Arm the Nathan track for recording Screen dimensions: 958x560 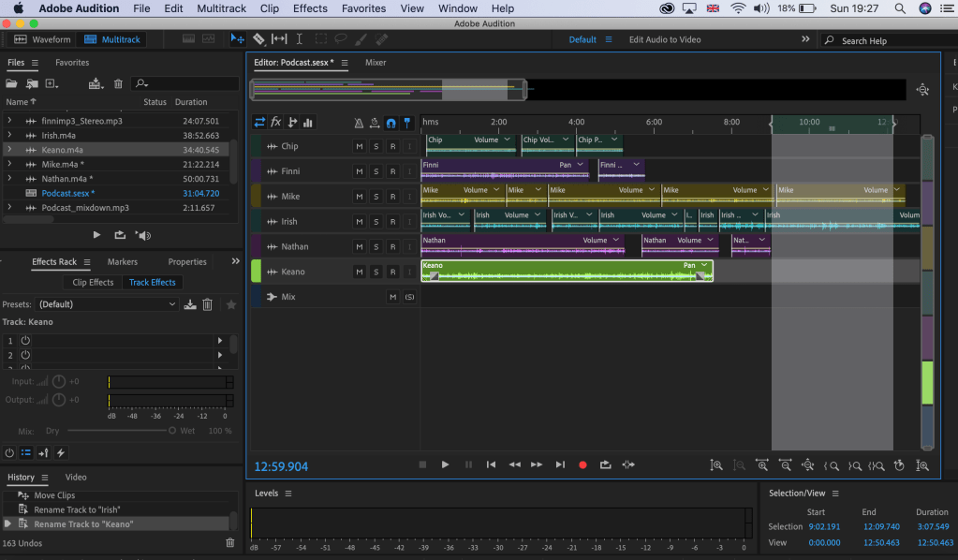click(x=392, y=247)
